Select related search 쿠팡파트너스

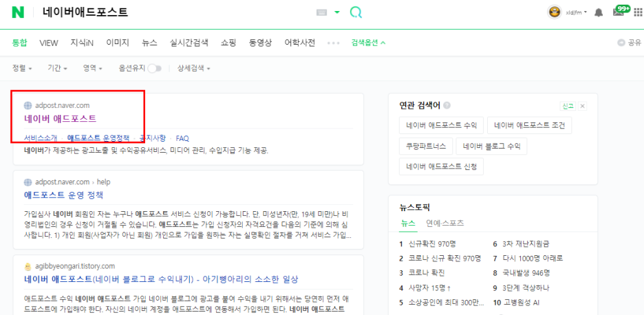(x=425, y=146)
